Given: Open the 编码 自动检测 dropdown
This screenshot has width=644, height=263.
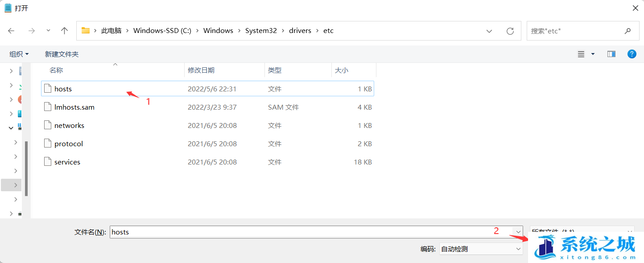Looking at the screenshot, I should (481, 249).
